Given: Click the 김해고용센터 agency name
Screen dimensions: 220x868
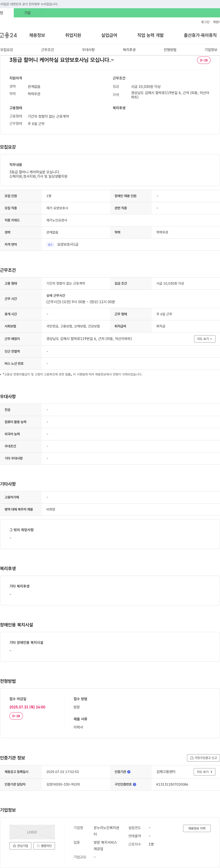Looking at the screenshot, I should tap(166, 772).
